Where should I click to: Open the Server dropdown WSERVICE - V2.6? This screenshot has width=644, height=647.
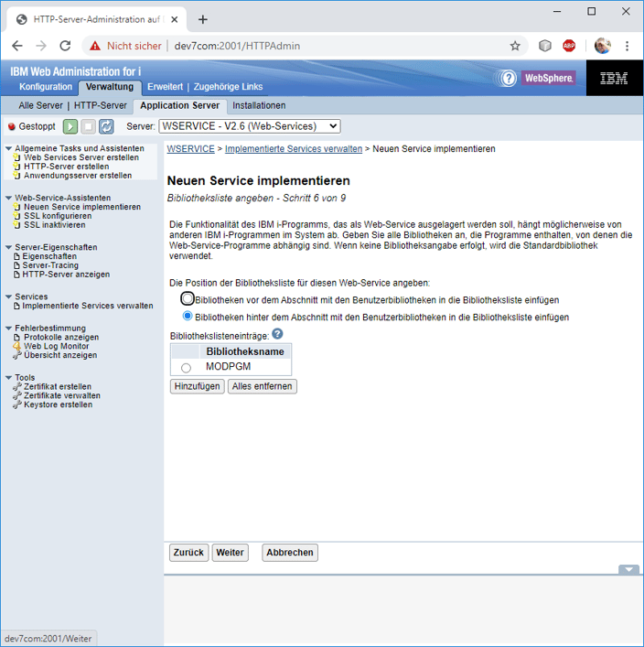coord(250,126)
